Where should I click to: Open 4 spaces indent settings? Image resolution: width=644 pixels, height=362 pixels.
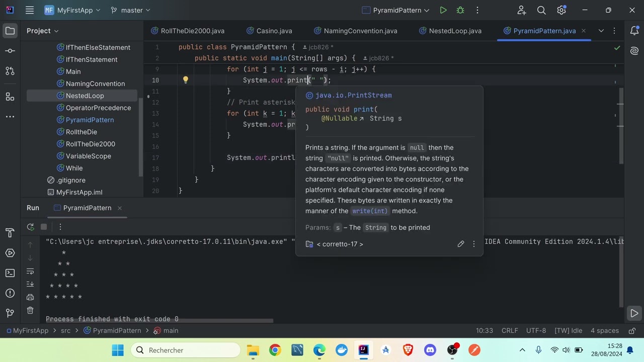tap(605, 330)
